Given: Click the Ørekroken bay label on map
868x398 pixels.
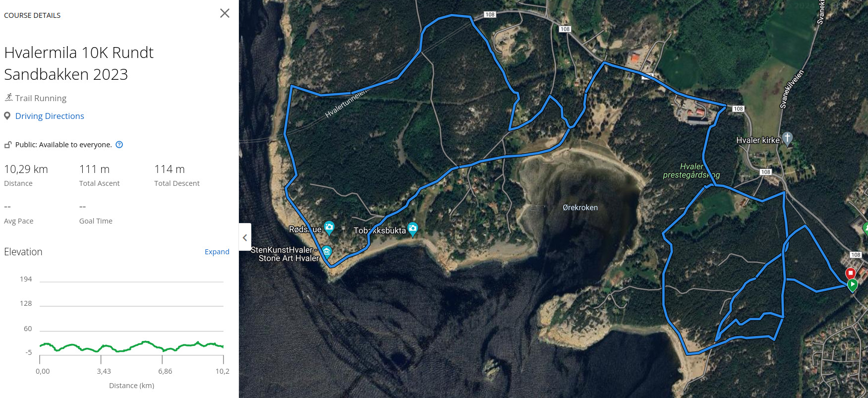Looking at the screenshot, I should [x=580, y=208].
